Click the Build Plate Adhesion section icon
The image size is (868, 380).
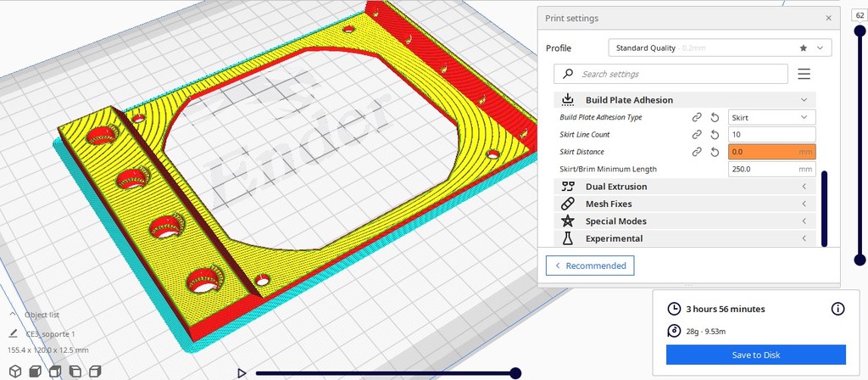(567, 100)
